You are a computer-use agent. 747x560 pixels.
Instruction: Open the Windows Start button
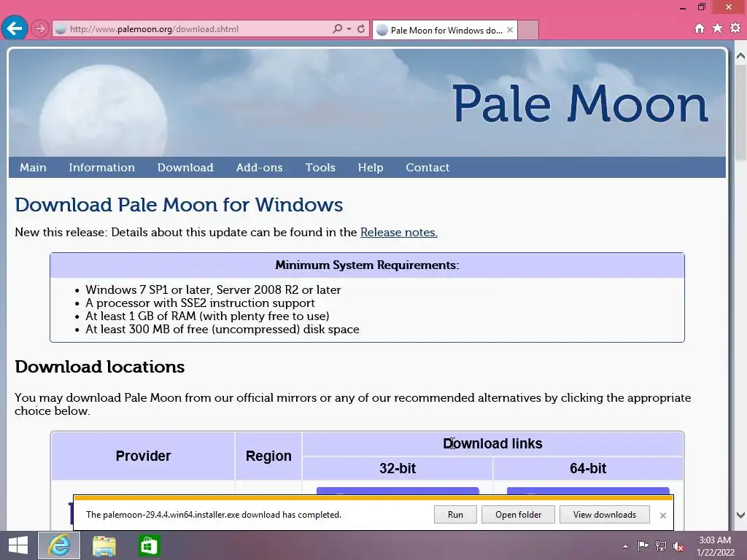(x=18, y=545)
